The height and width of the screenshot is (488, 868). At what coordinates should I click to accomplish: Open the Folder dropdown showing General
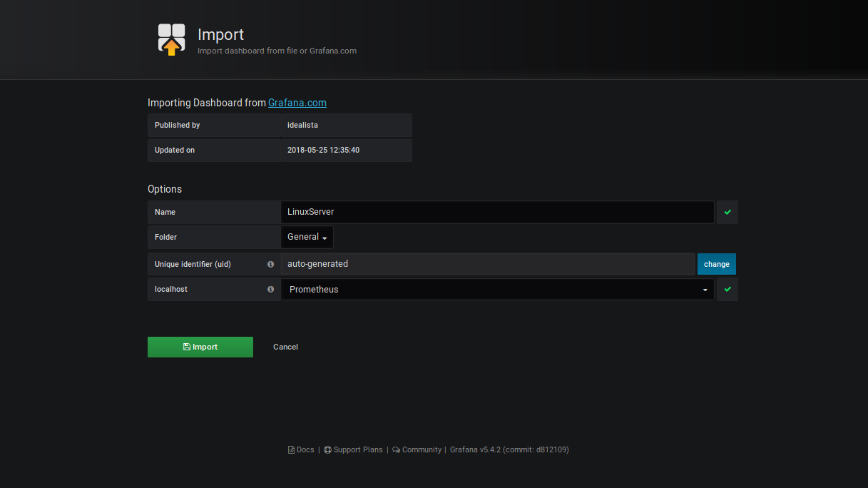307,237
